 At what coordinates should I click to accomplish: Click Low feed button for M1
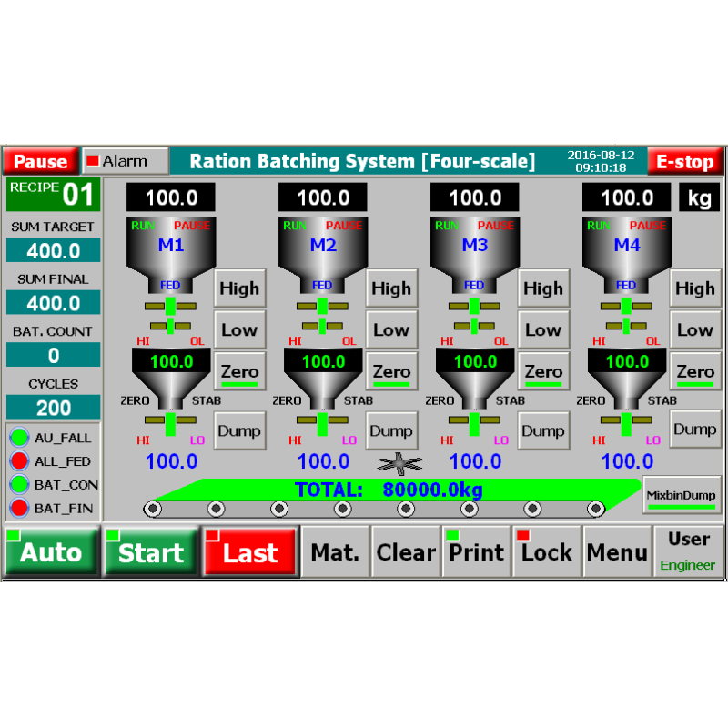[239, 329]
